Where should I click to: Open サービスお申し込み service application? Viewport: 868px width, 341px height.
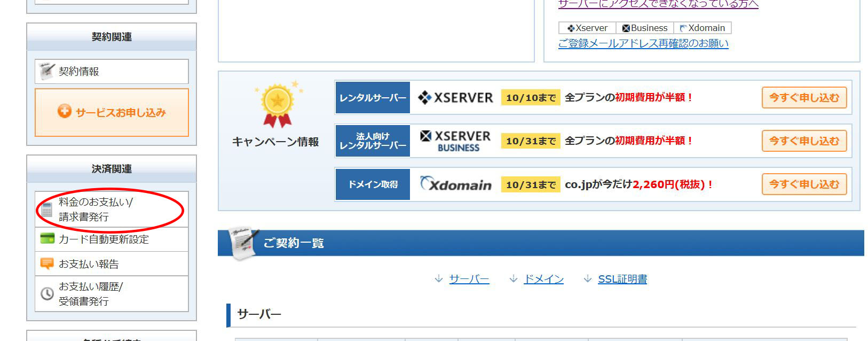point(112,112)
